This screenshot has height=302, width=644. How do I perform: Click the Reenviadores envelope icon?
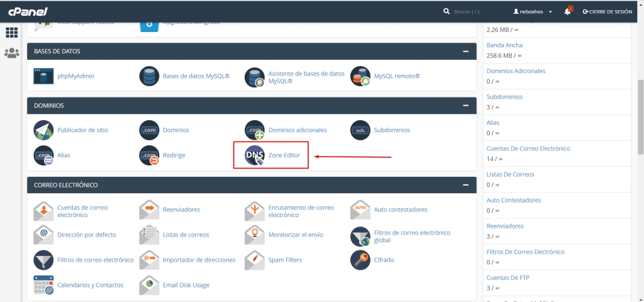tap(149, 210)
